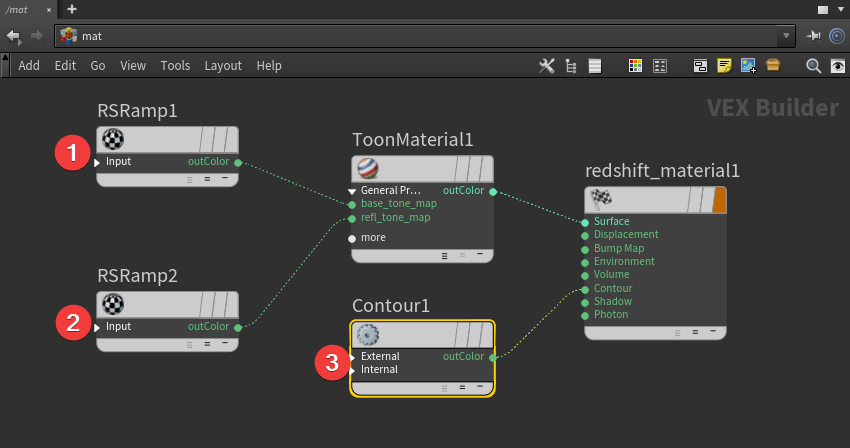Viewport: 850px width, 448px height.
Task: Open the Layout menu
Action: [x=223, y=66]
